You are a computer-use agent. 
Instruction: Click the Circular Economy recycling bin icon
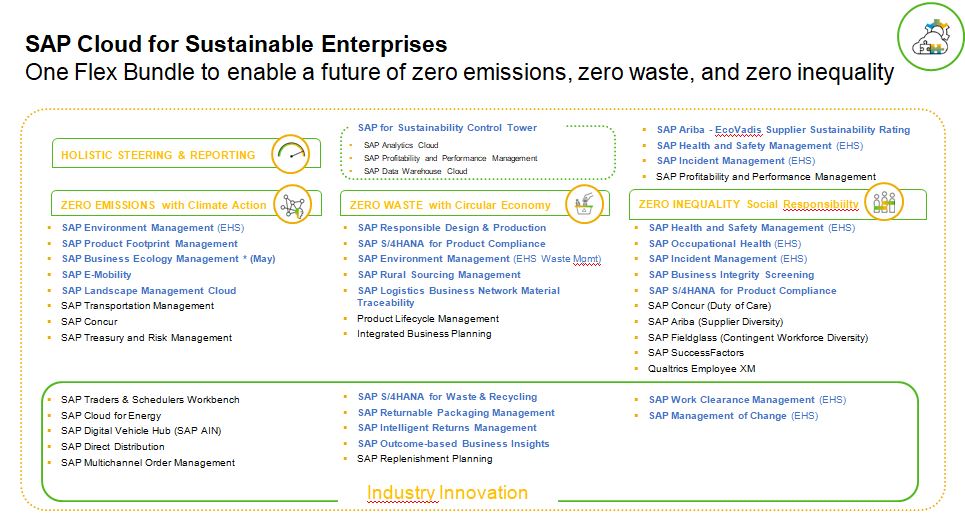click(x=584, y=204)
